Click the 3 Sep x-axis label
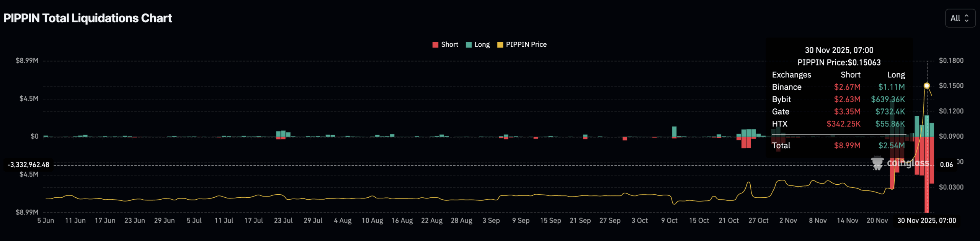Viewport: 980px width, 241px height. pos(491,221)
